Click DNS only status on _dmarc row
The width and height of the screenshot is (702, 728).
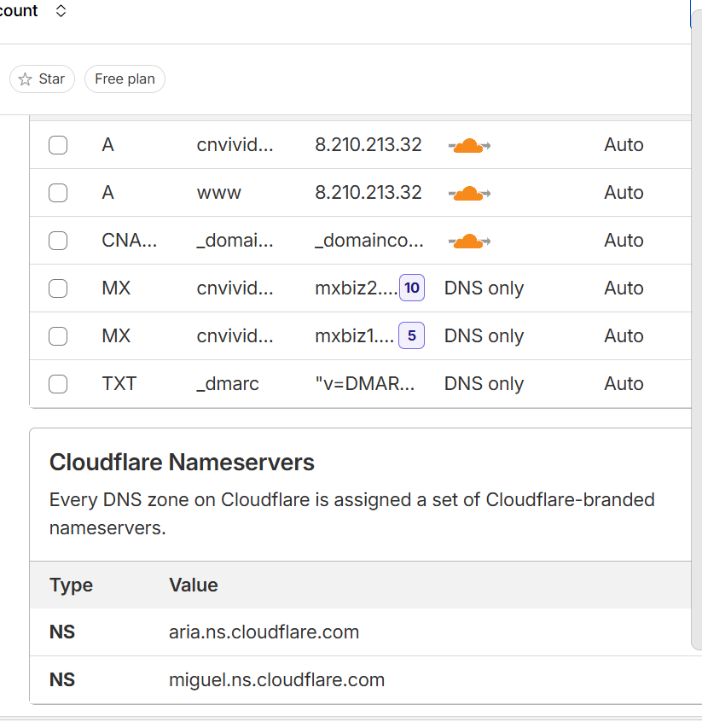tap(484, 384)
